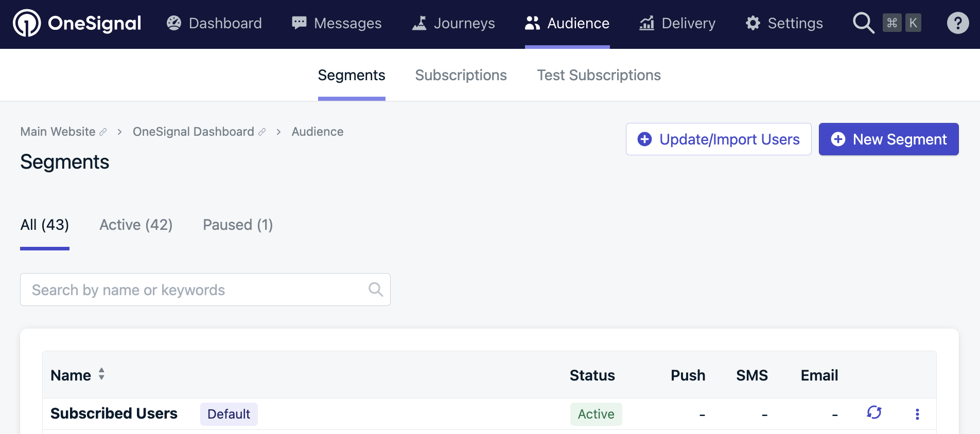Click the search icon in the segment search box

point(376,290)
